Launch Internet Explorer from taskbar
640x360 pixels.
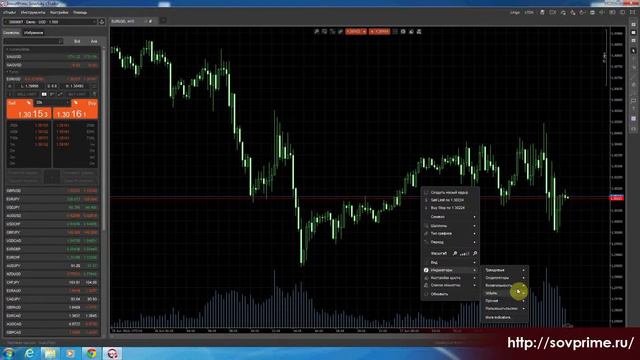pos(30,353)
